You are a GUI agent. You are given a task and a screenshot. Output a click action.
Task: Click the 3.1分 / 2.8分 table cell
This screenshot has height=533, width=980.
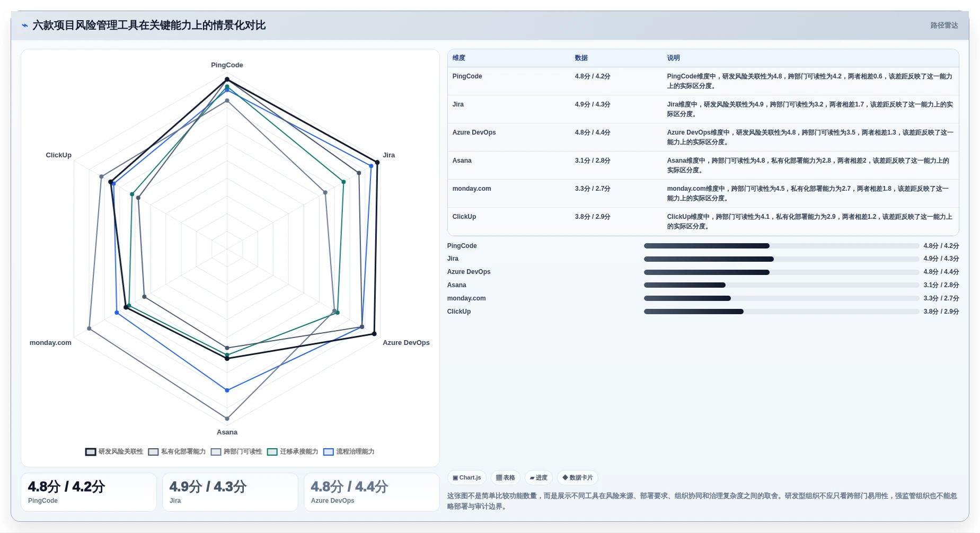point(593,161)
